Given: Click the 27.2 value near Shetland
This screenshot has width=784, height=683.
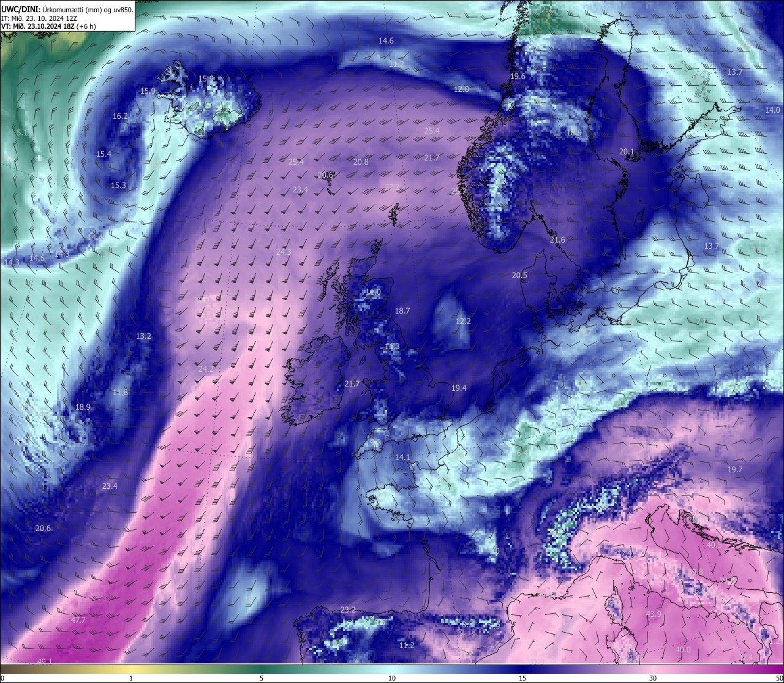Looking at the screenshot, I should click(392, 186).
